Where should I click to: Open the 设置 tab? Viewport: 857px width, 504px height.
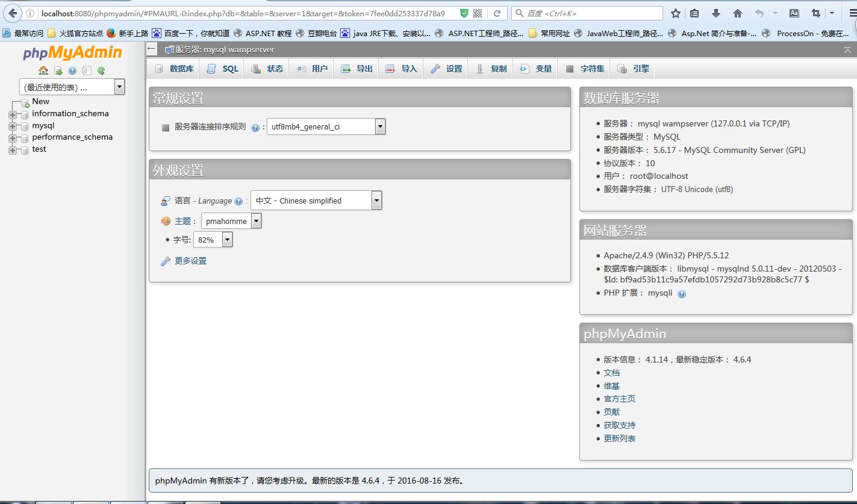pos(446,69)
